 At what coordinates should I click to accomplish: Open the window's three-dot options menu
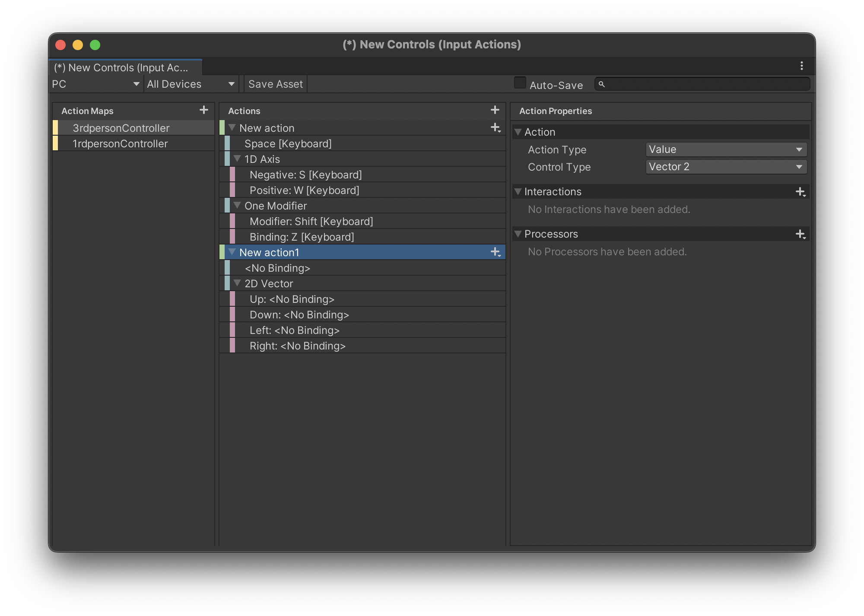(x=801, y=66)
